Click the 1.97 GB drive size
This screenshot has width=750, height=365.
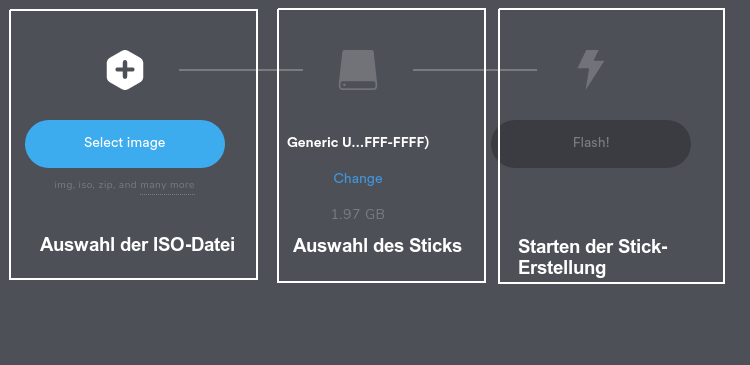click(358, 214)
